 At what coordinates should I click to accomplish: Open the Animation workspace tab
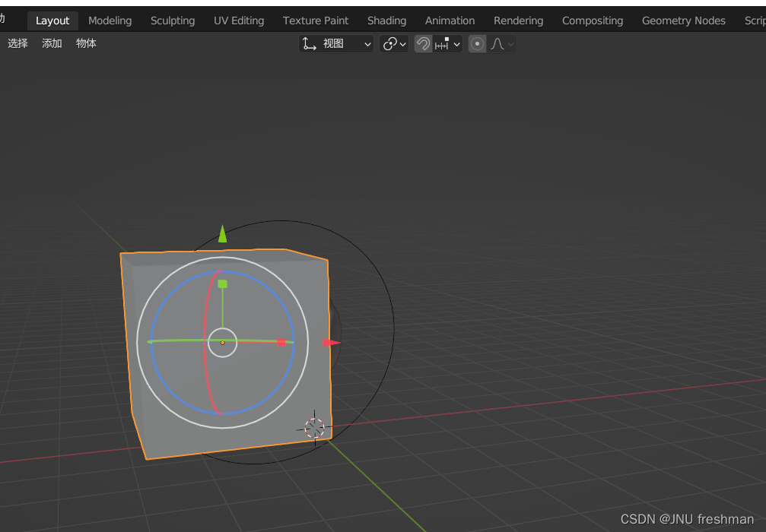(x=450, y=21)
